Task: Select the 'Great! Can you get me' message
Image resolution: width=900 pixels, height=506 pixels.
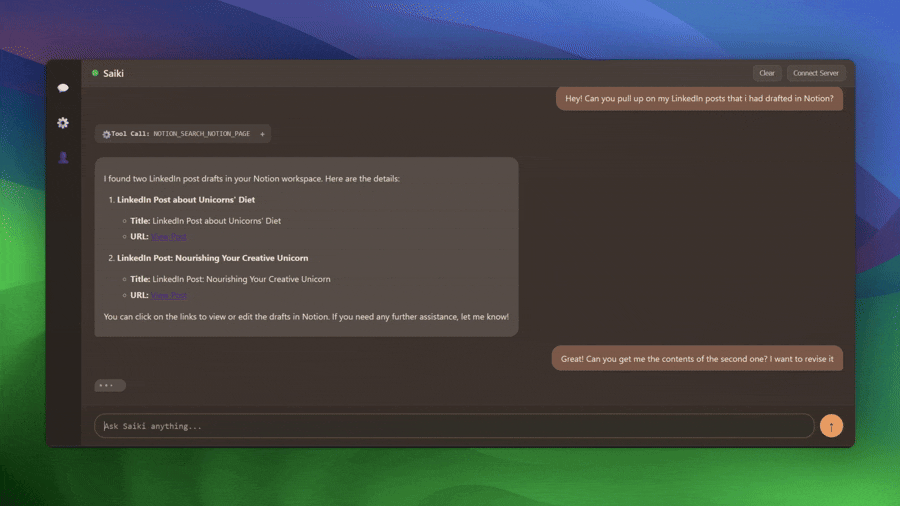Action: click(x=697, y=359)
